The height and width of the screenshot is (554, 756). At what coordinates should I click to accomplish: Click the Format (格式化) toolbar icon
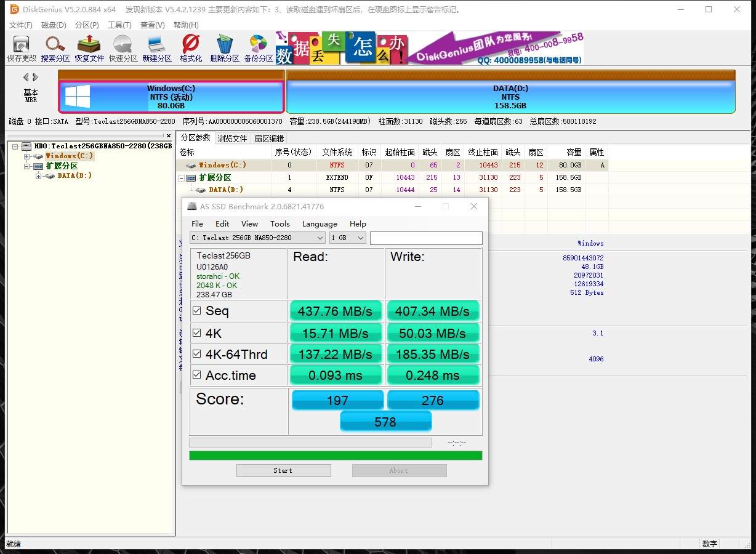coord(191,49)
